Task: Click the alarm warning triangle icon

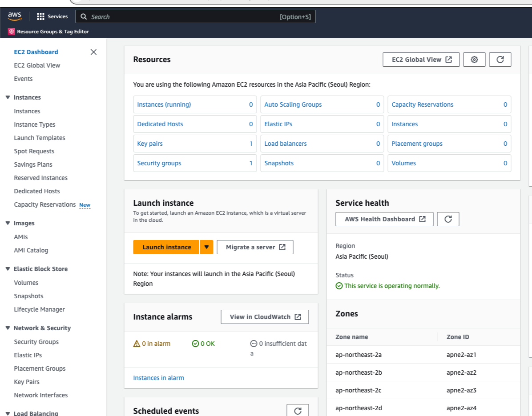Action: coord(137,344)
